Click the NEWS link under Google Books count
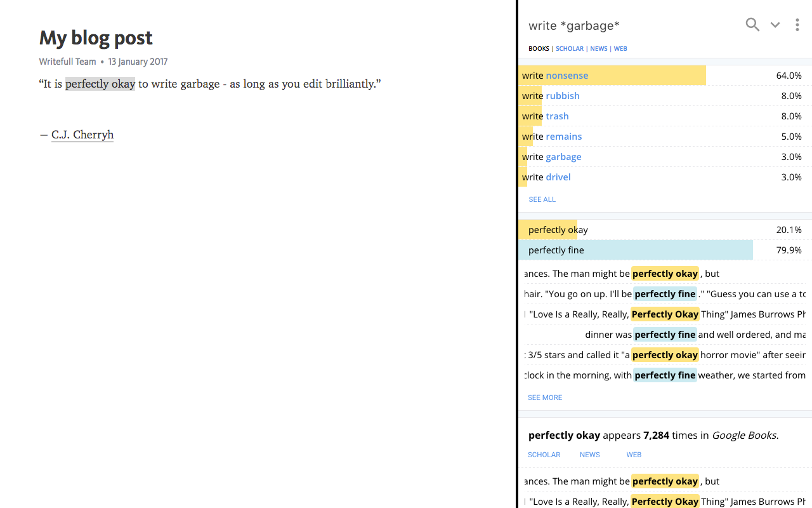The width and height of the screenshot is (812, 508). click(x=589, y=455)
